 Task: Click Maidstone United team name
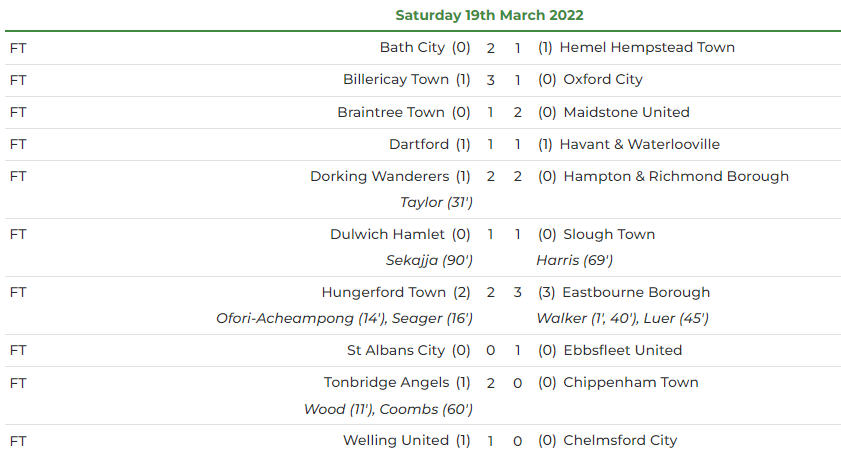tap(626, 112)
